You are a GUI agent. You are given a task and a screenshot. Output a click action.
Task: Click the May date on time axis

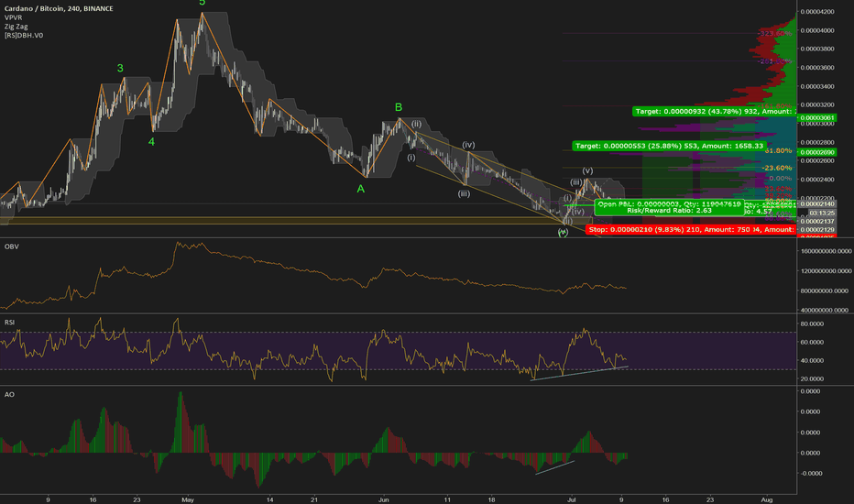point(187,499)
